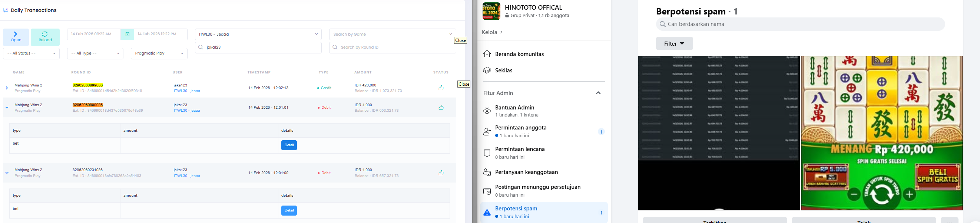The image size is (980, 223).
Task: Click highlighted round ID in Credit row
Action: click(87, 85)
